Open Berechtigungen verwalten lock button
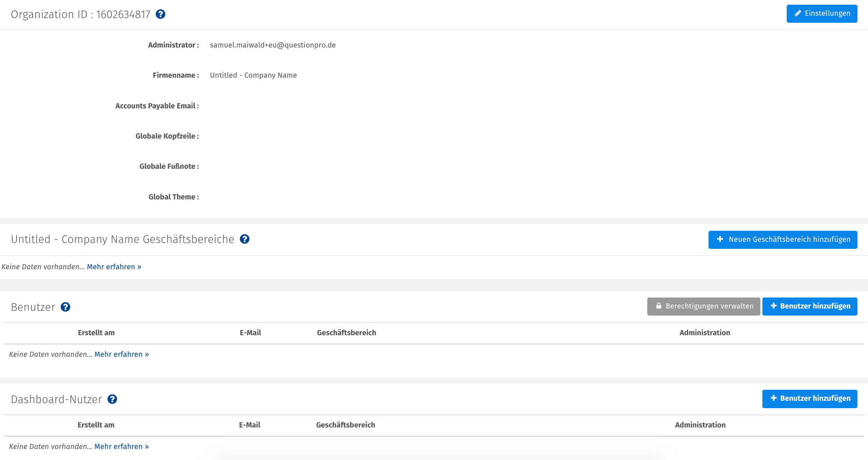Viewport: 868px width, 460px height. click(703, 306)
